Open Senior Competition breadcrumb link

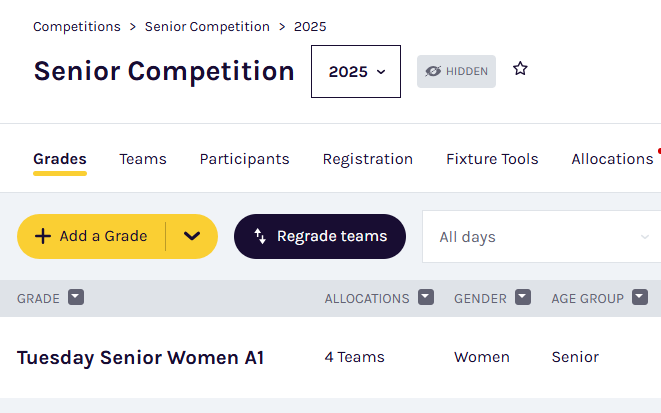click(x=207, y=27)
